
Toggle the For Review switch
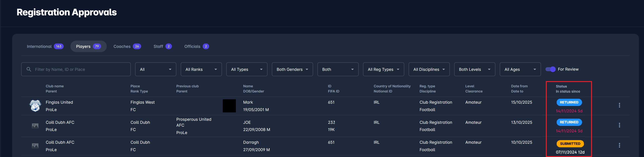pos(550,69)
